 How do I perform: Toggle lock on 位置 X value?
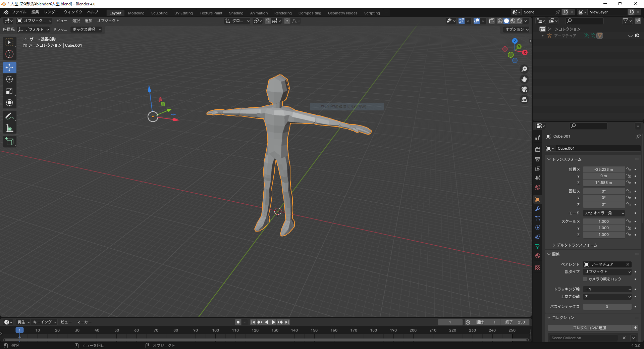coord(629,169)
